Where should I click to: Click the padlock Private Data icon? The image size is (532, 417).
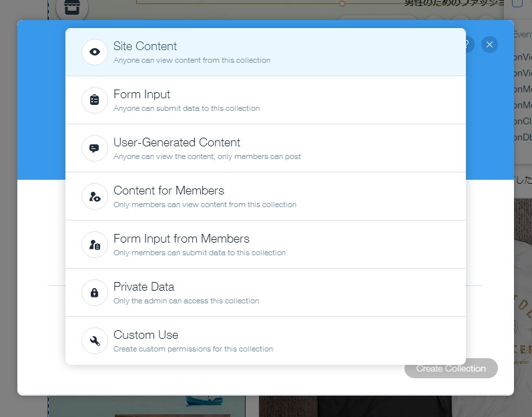(x=95, y=293)
